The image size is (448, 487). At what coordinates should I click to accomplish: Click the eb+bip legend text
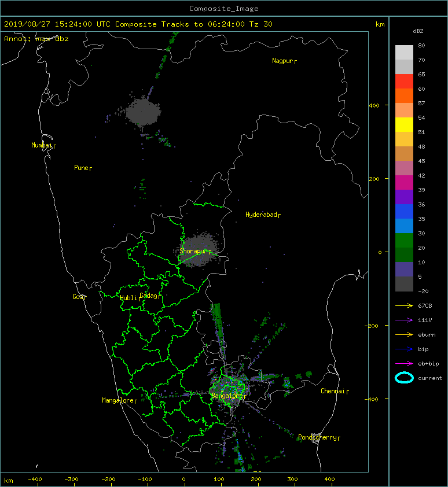428,364
